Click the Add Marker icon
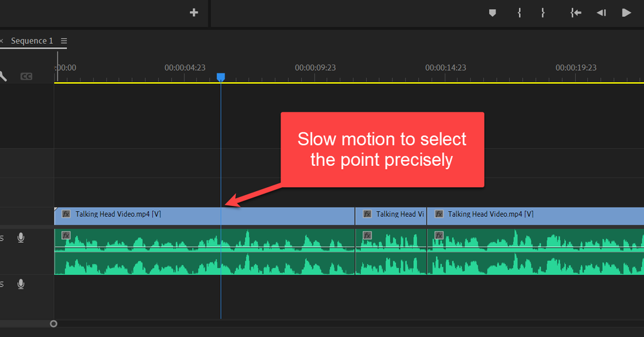 (493, 12)
